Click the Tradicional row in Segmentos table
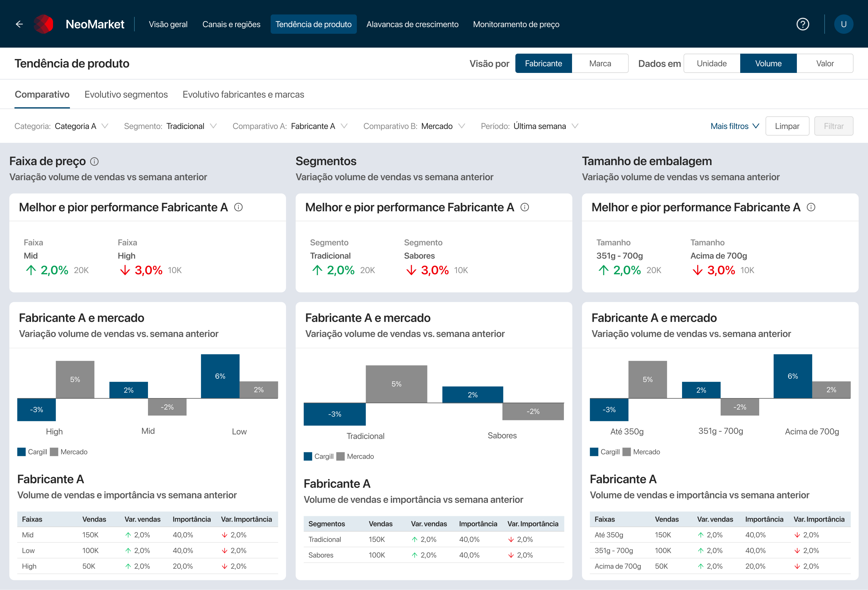Screen dimensions: 868x590 click(434, 539)
